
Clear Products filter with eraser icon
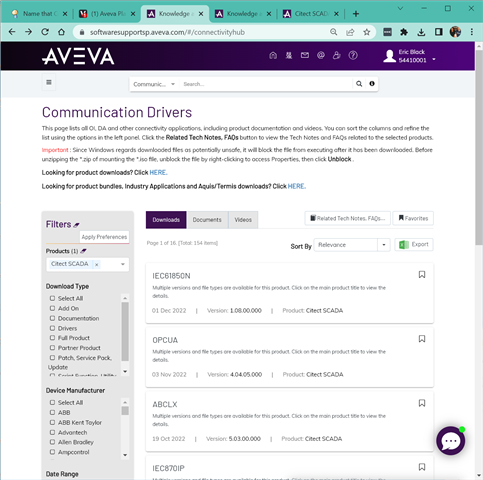pos(83,251)
